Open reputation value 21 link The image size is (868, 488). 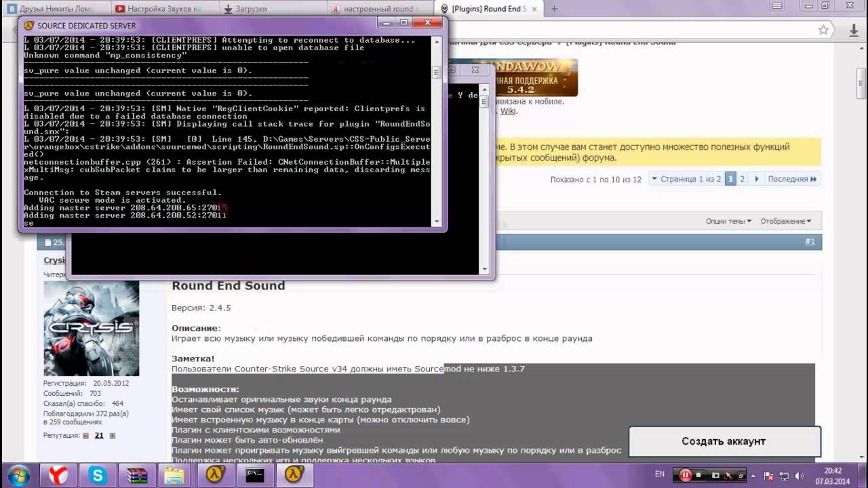coord(99,436)
